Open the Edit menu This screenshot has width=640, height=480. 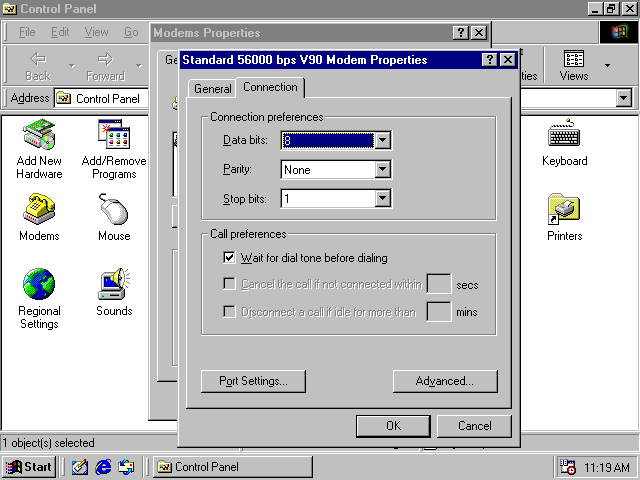[60, 32]
